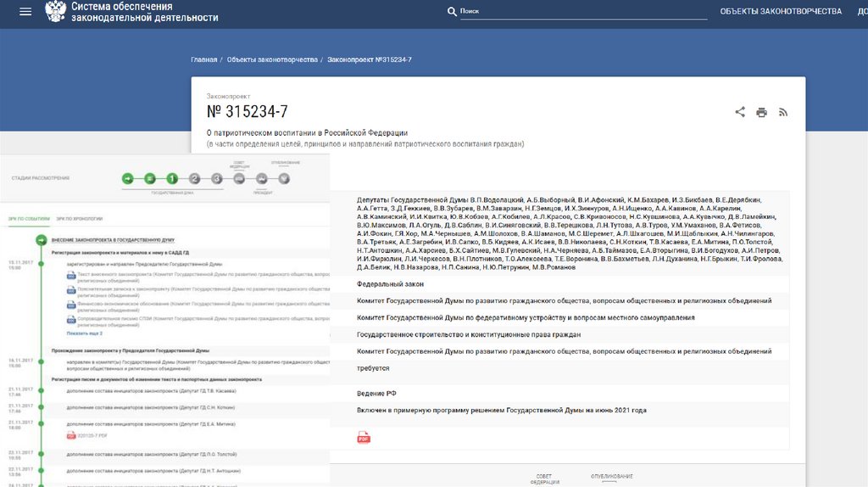Select green first reading stage 1
868x487 pixels.
click(x=172, y=178)
